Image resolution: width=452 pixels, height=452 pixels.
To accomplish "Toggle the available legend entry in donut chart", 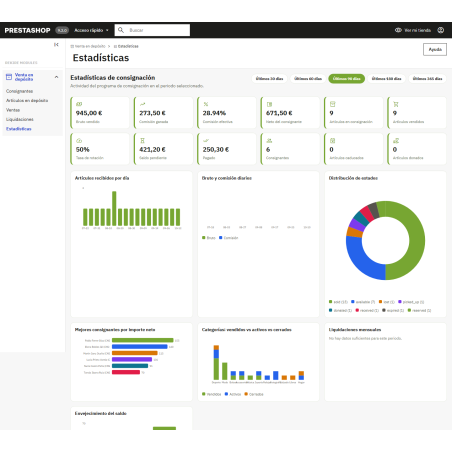I will tap(363, 302).
